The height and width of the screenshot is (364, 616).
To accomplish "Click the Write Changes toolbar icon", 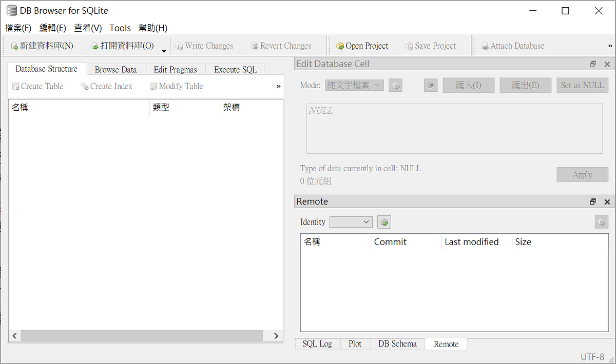I will click(x=180, y=46).
